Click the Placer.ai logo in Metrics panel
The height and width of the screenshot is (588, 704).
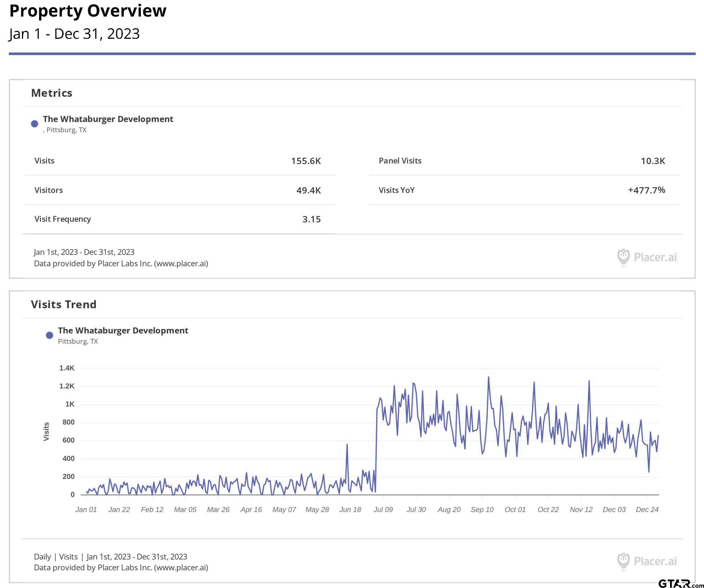646,257
